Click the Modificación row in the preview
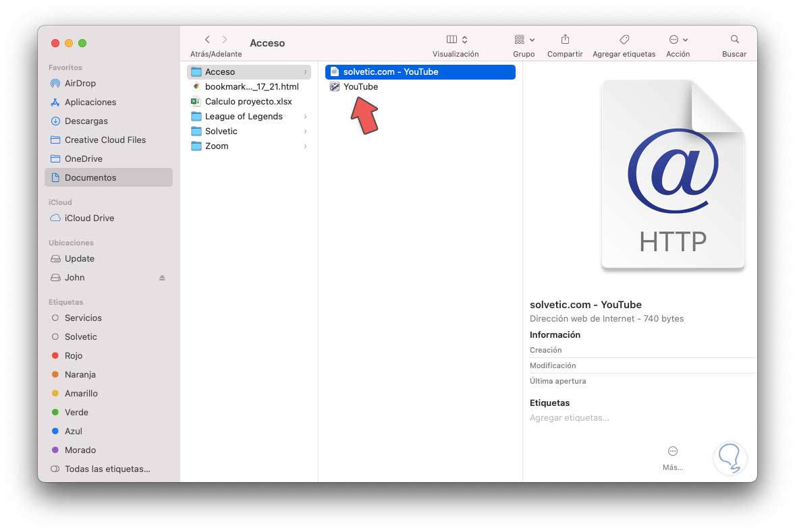 [x=643, y=365]
